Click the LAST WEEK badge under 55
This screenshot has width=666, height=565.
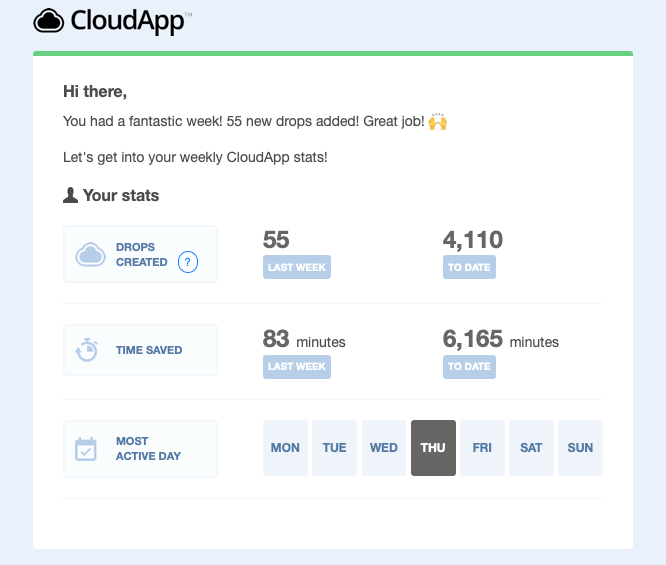coord(297,267)
